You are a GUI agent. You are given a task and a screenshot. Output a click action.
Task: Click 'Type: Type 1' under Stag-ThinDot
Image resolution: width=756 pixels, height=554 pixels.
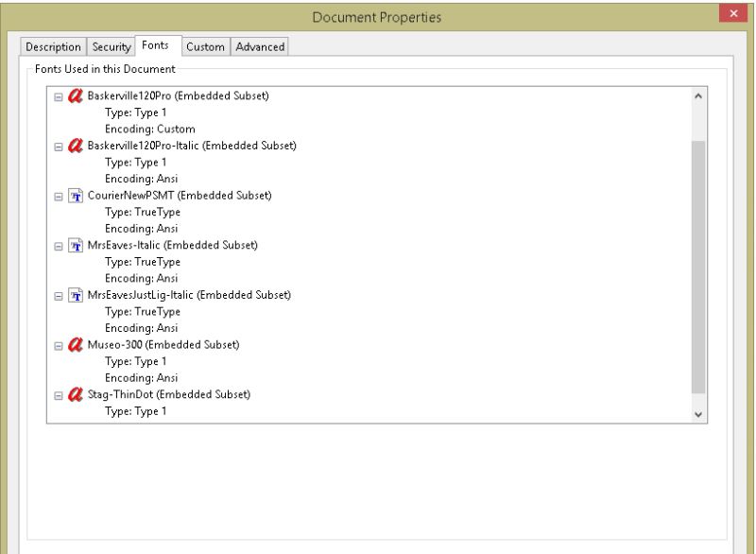(x=135, y=411)
